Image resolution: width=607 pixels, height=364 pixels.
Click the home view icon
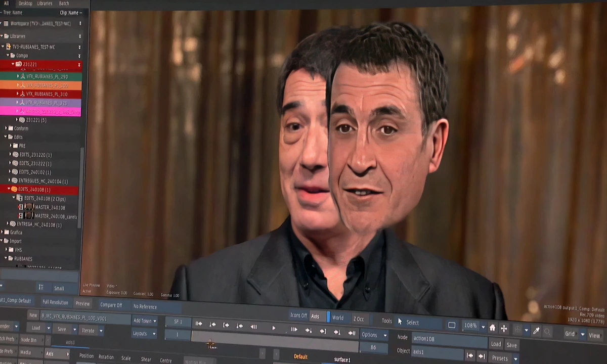(x=492, y=328)
